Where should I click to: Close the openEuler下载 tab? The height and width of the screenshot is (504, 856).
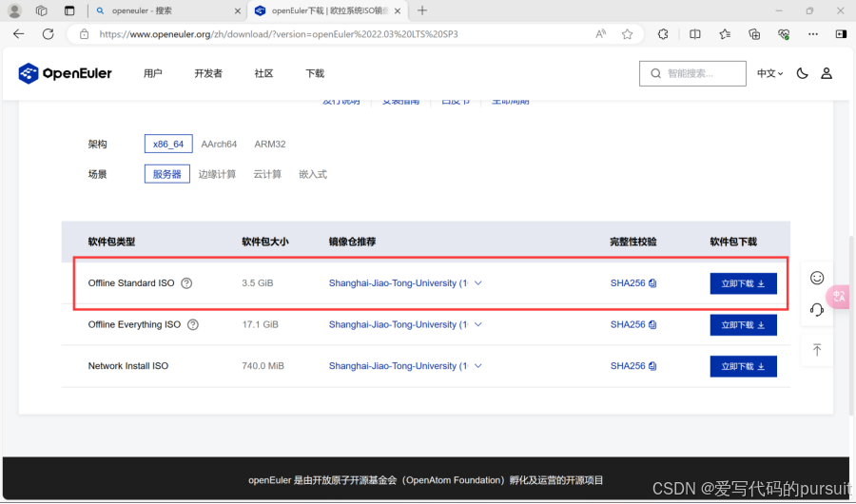click(398, 10)
